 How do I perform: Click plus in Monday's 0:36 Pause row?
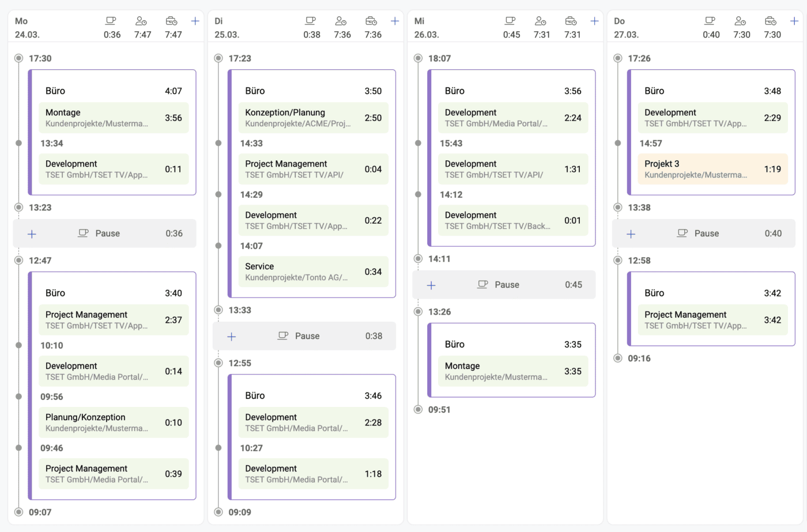pos(32,234)
